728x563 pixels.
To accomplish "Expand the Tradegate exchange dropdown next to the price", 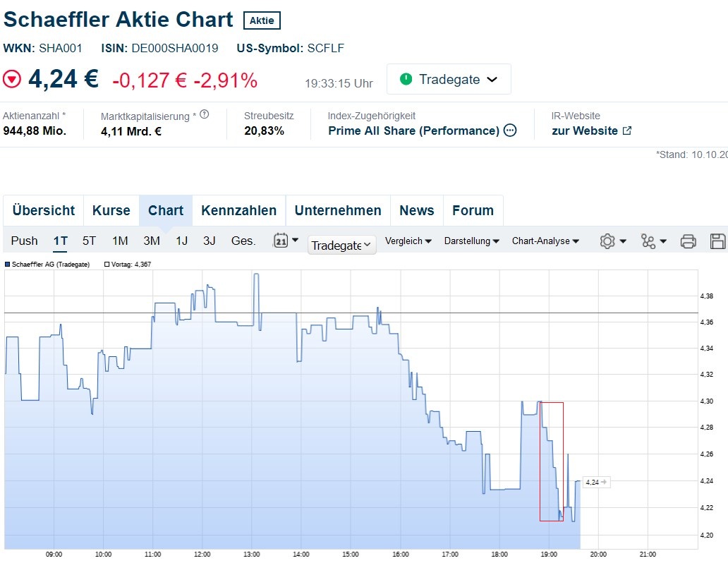I will 449,79.
